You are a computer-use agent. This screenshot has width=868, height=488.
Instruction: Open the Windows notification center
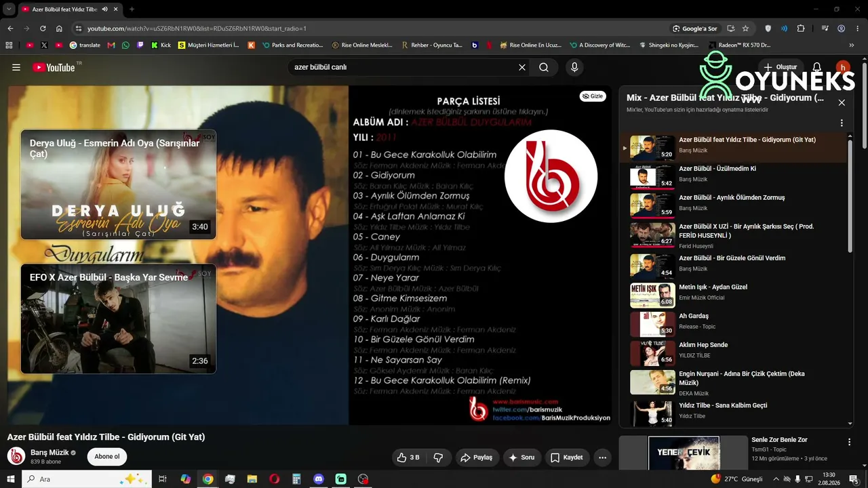pyautogui.click(x=854, y=479)
